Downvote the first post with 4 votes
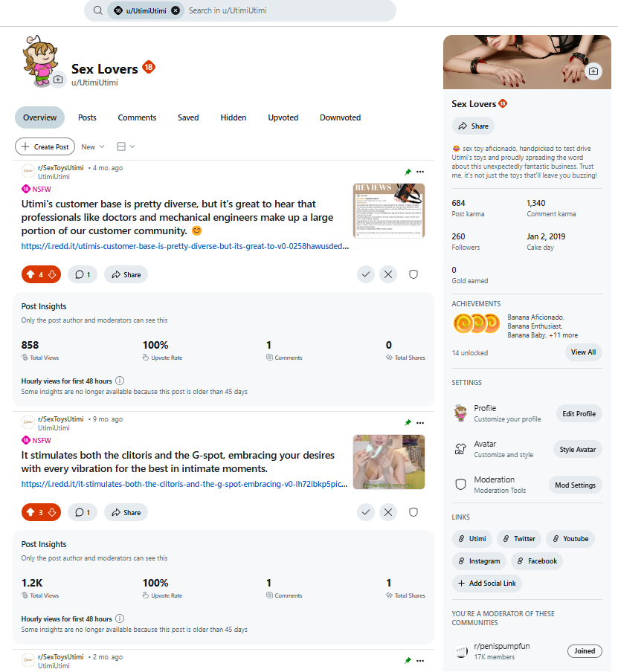Viewport: 618px width, 672px height. (x=52, y=275)
